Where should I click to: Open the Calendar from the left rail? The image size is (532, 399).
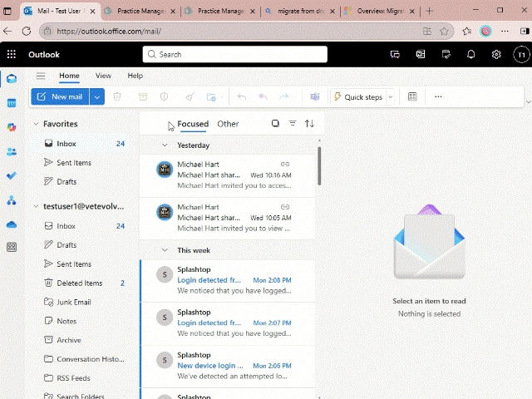pos(12,103)
